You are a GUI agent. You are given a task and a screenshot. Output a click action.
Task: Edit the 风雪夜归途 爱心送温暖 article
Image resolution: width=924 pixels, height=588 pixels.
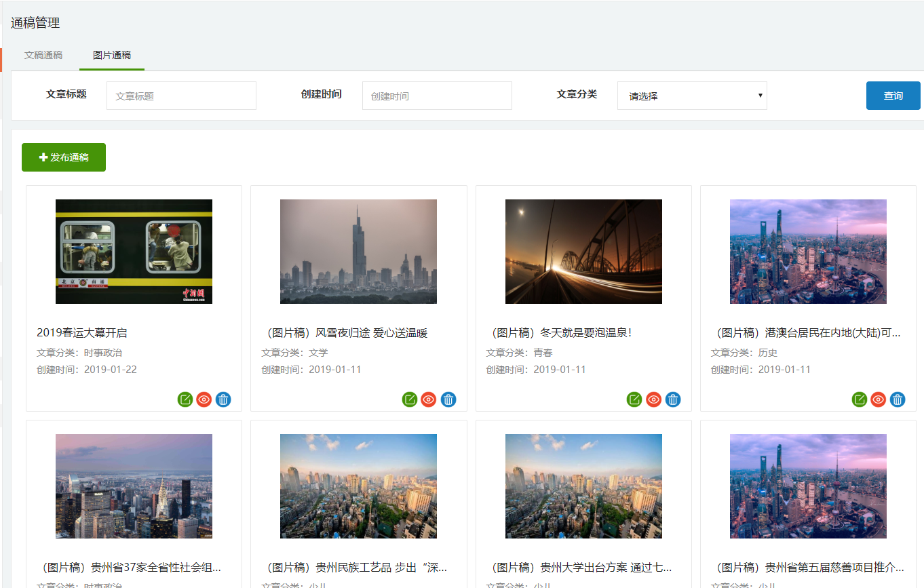(410, 399)
